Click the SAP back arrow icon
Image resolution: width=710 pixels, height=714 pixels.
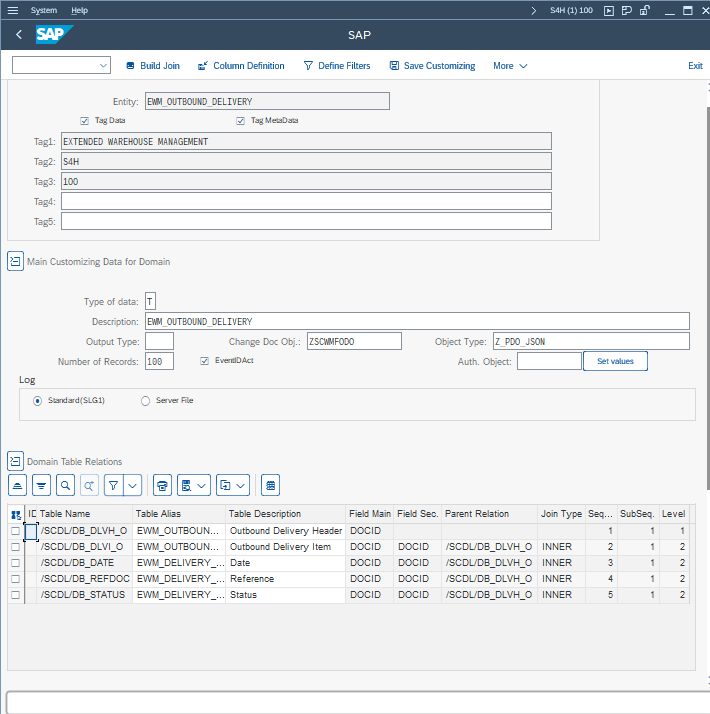(x=19, y=35)
